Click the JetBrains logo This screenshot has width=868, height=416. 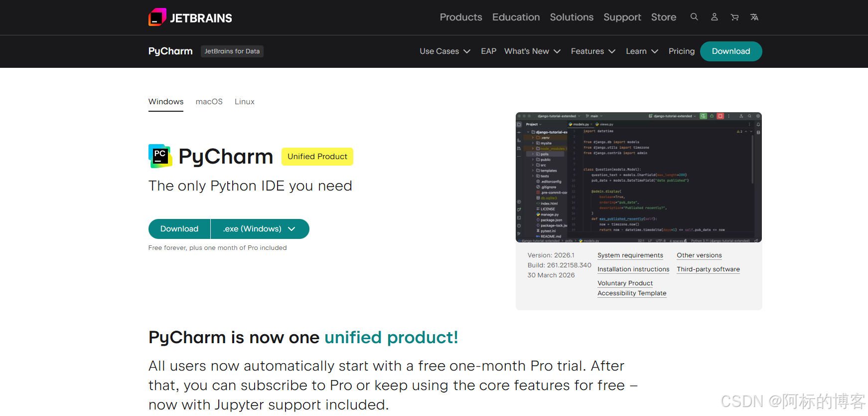click(x=190, y=17)
